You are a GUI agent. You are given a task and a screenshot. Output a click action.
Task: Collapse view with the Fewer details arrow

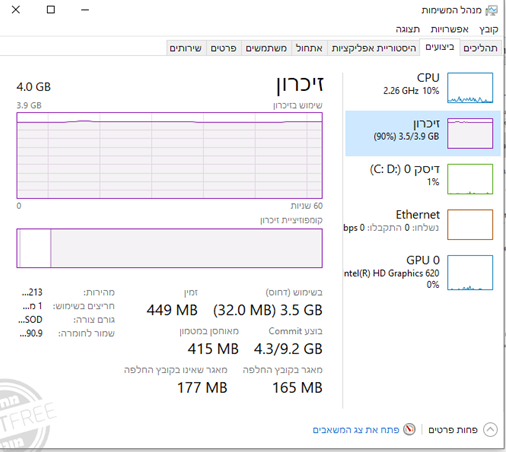pos(491,429)
